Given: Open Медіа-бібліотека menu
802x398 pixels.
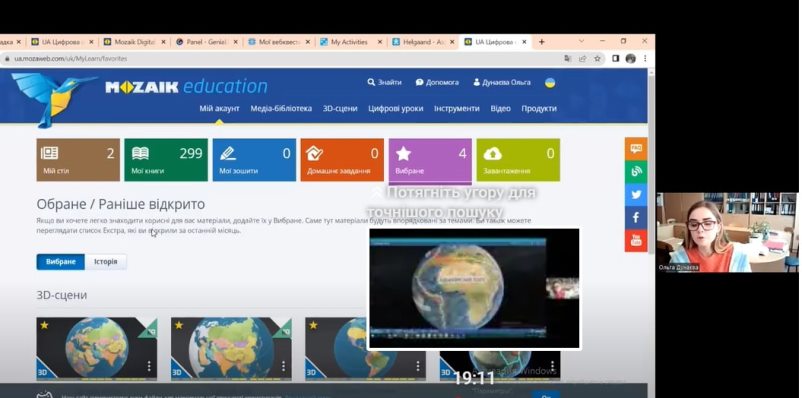Looking at the screenshot, I should [x=281, y=108].
